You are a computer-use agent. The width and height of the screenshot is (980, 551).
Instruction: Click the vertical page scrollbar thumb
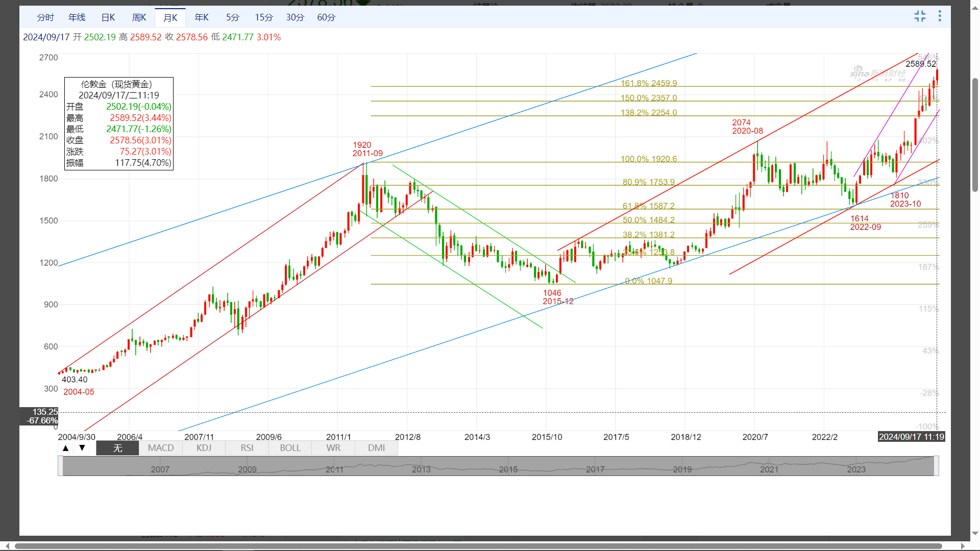click(x=975, y=135)
